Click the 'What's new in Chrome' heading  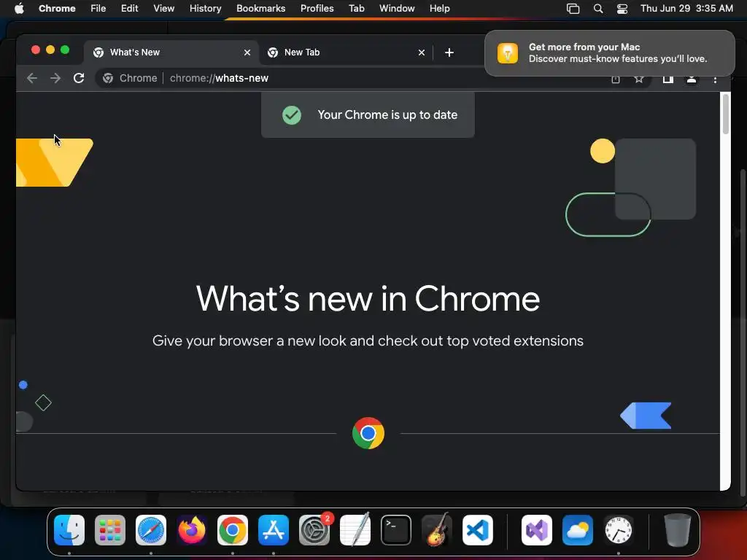click(368, 299)
